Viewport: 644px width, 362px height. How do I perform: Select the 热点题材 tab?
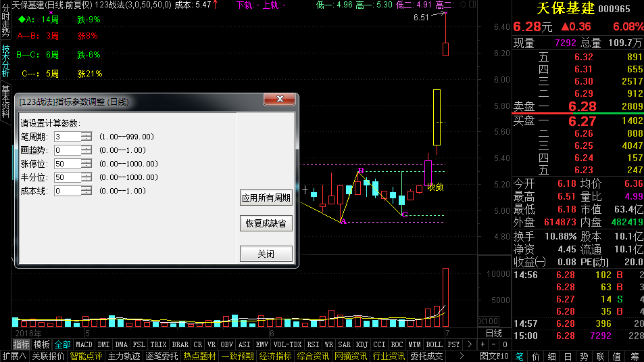tap(199, 356)
